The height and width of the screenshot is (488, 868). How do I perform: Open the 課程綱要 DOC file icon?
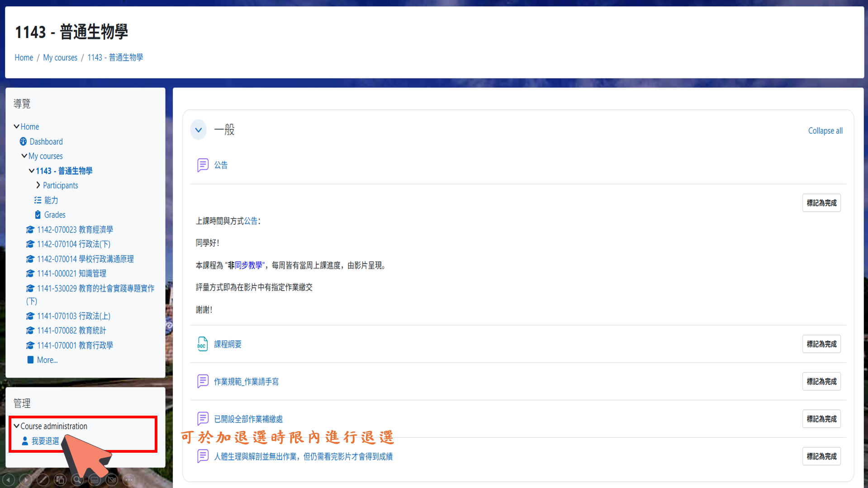(x=203, y=344)
